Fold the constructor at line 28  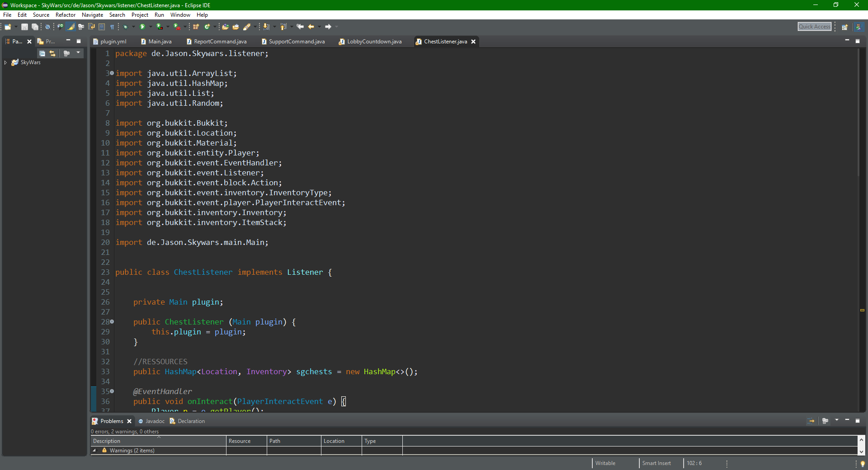pyautogui.click(x=112, y=322)
